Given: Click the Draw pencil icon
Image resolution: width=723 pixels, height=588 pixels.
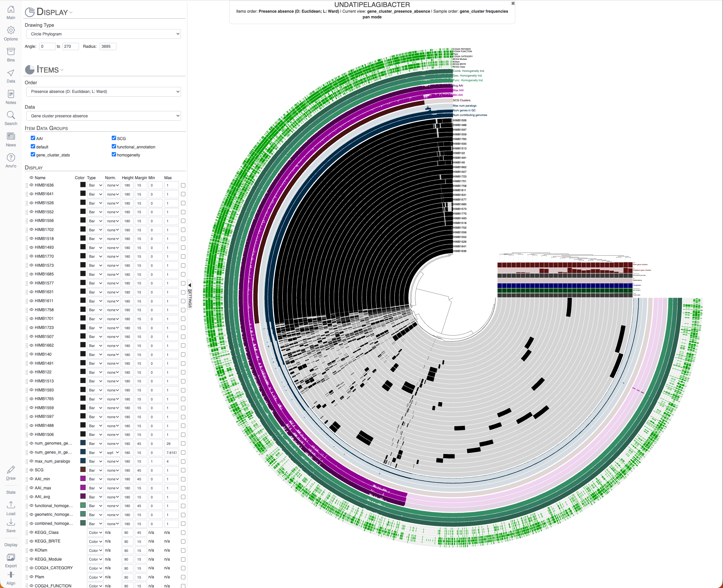Looking at the screenshot, I should 11,470.
